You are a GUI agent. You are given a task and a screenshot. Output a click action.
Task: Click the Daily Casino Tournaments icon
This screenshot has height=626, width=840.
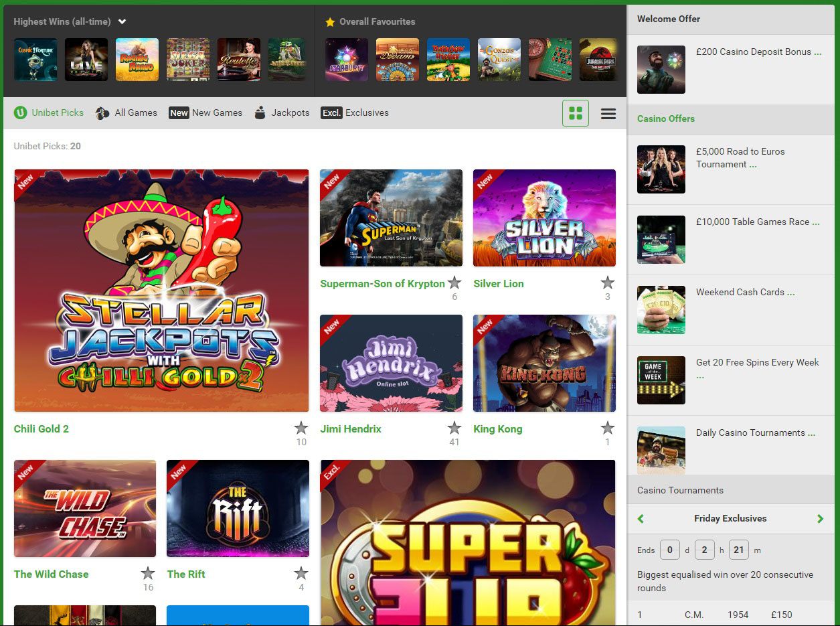point(661,451)
